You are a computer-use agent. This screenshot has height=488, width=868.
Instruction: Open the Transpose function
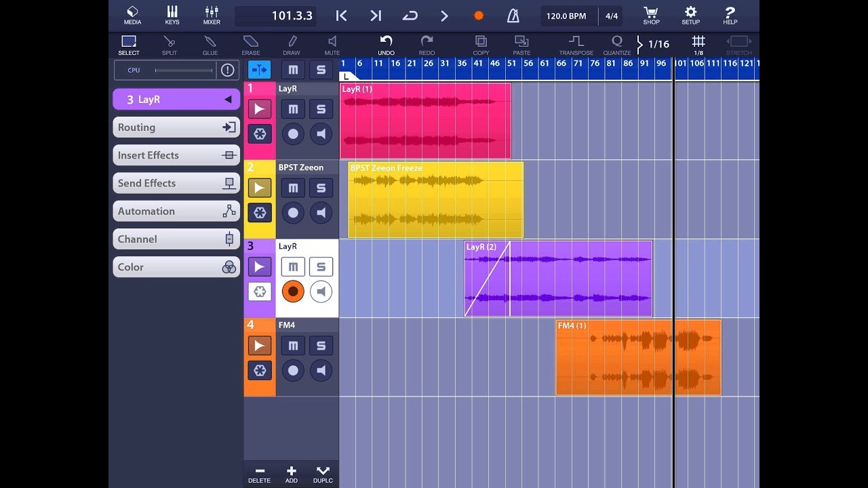(576, 45)
